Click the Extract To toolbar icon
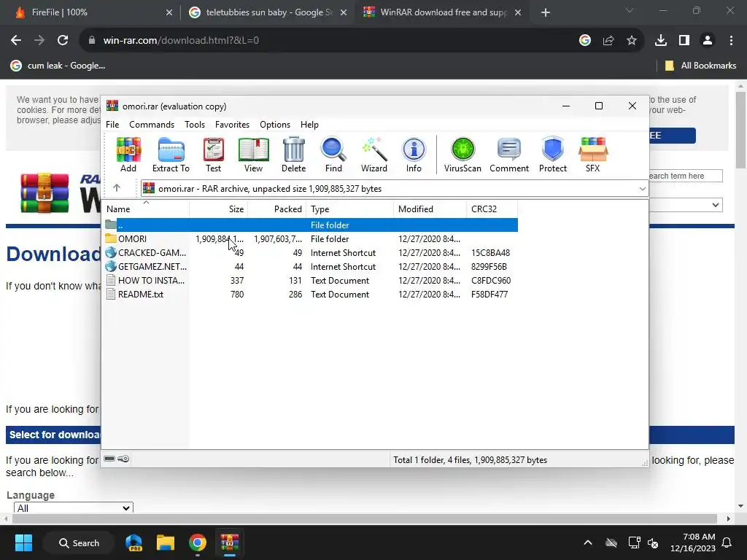The height and width of the screenshot is (560, 747). (x=171, y=155)
